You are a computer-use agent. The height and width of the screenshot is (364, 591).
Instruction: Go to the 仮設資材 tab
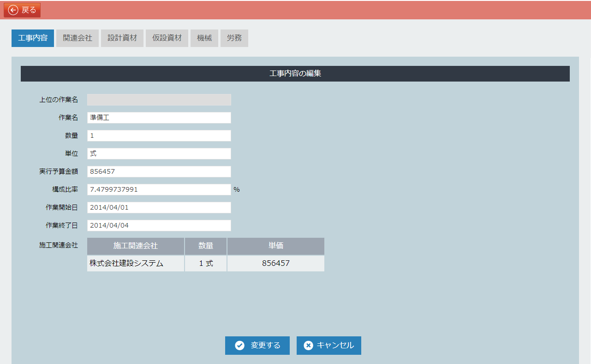click(167, 38)
